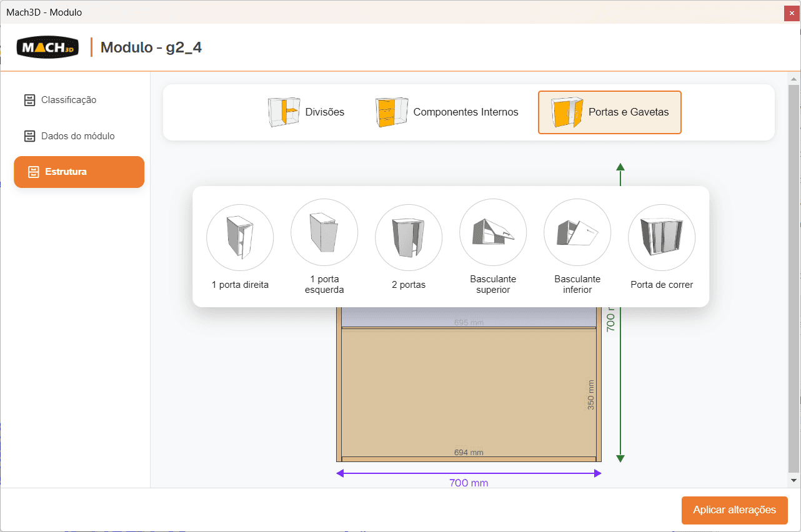This screenshot has width=801, height=532.
Task: Open the Divisões tab
Action: (306, 112)
